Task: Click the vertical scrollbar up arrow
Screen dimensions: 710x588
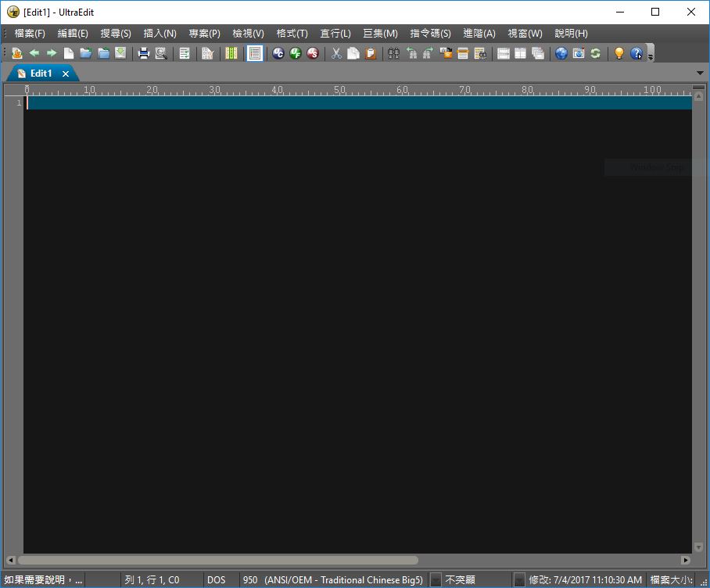Action: (698, 96)
